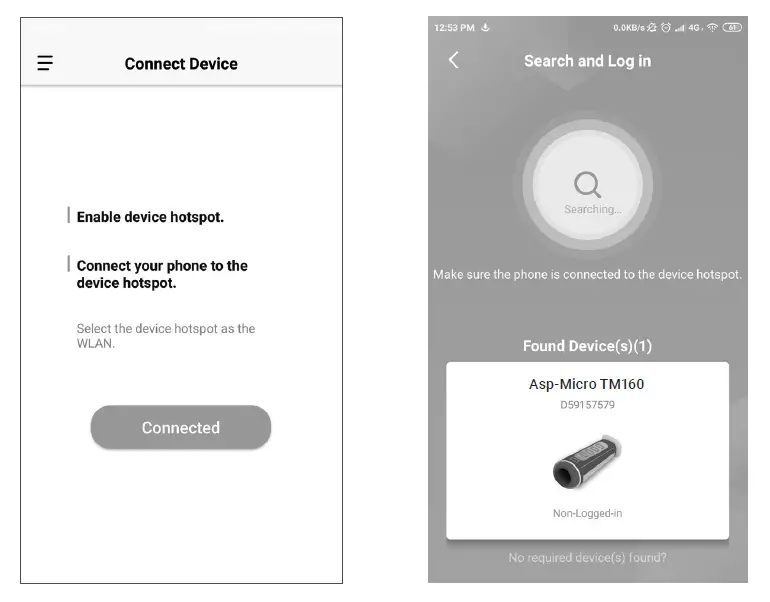Open the hamburger menu icon
The width and height of the screenshot is (770, 602).
(45, 63)
